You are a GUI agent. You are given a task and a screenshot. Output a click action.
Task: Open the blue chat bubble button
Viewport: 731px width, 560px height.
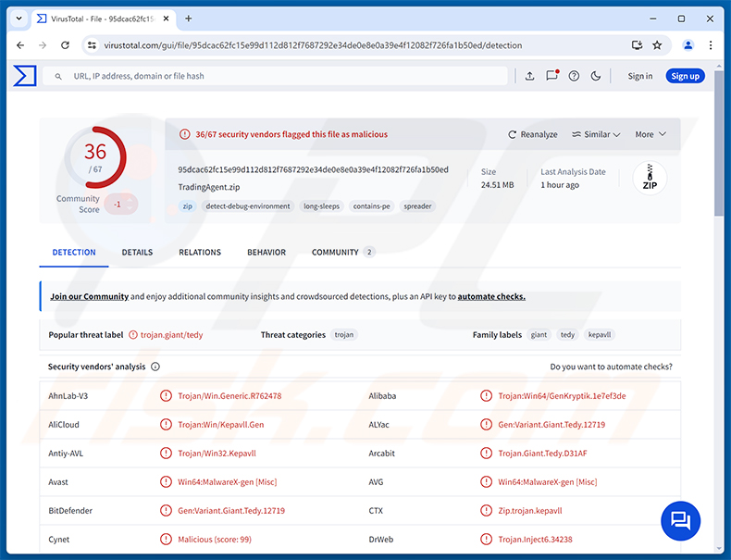tap(680, 521)
